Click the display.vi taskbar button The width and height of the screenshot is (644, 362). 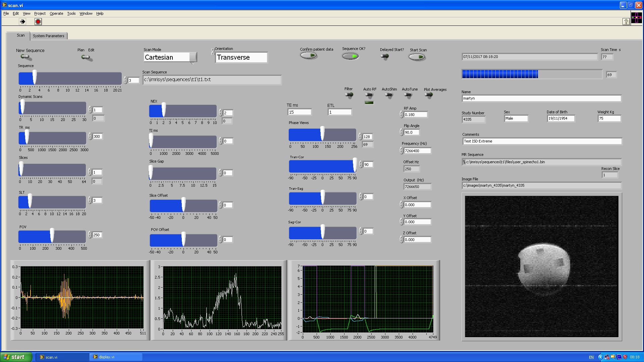point(116,357)
